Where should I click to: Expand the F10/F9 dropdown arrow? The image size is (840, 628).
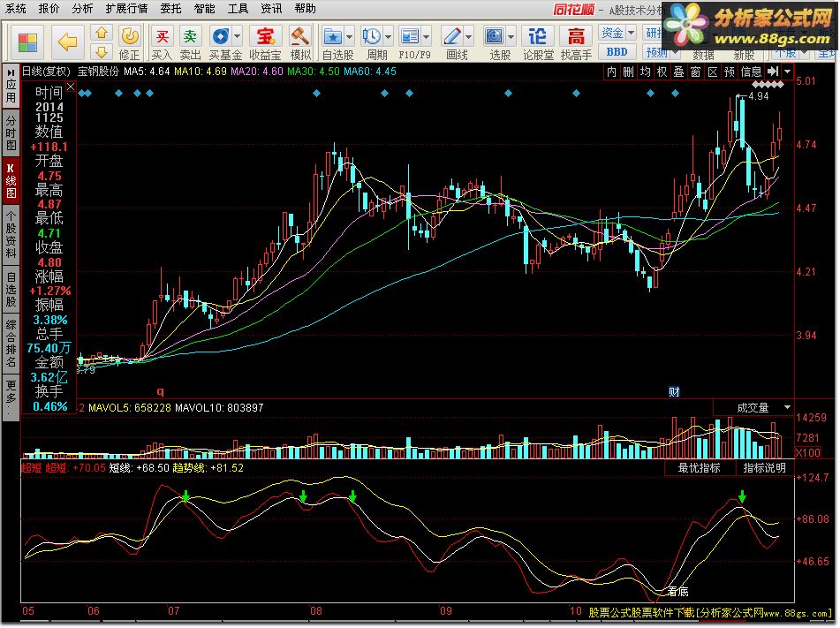coord(426,36)
